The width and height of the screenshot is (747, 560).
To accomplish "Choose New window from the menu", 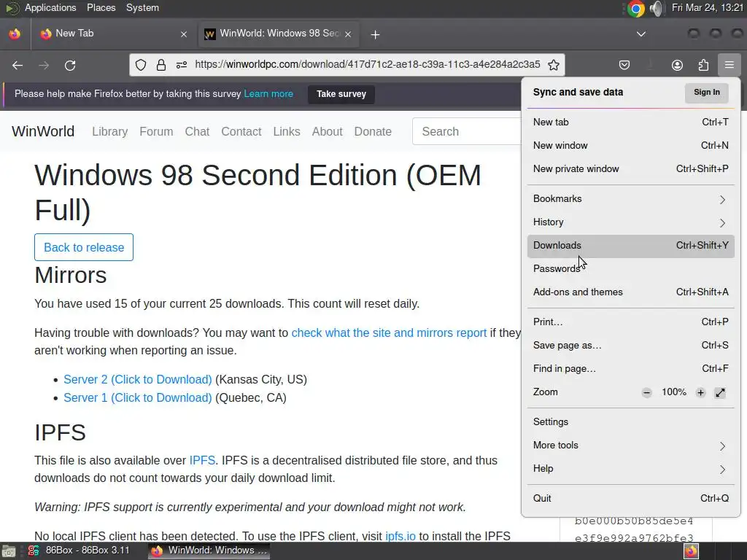I will [x=631, y=145].
